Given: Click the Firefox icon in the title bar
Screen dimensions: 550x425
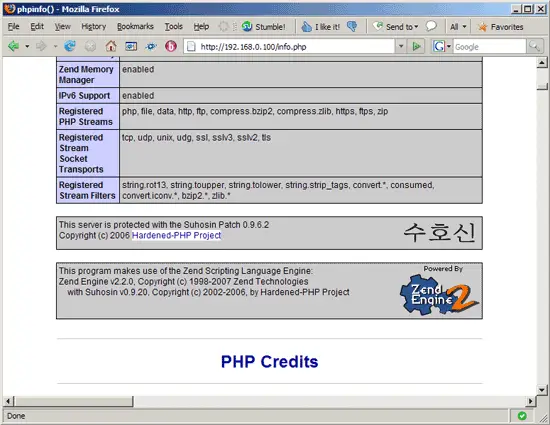Looking at the screenshot, I should click(x=9, y=9).
